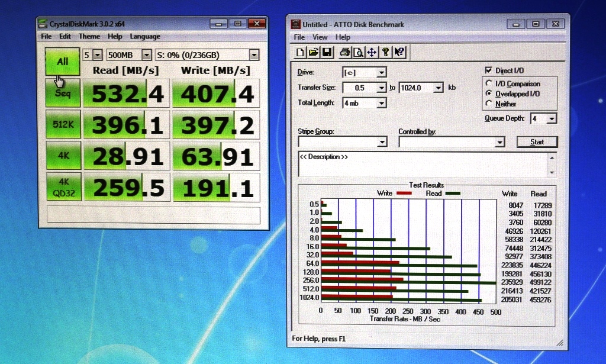The height and width of the screenshot is (364, 606).
Task: Click the New file icon in ATTO toolbar
Action: click(301, 52)
